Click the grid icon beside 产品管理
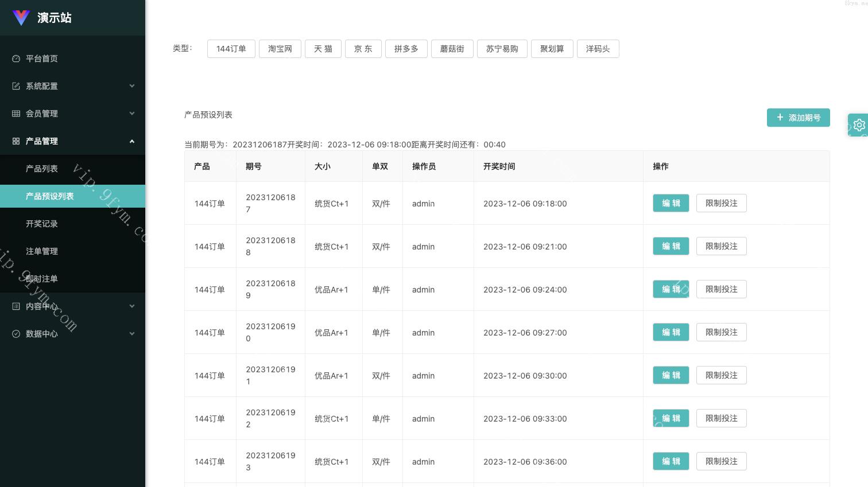Image resolution: width=868 pixels, height=487 pixels. (16, 141)
